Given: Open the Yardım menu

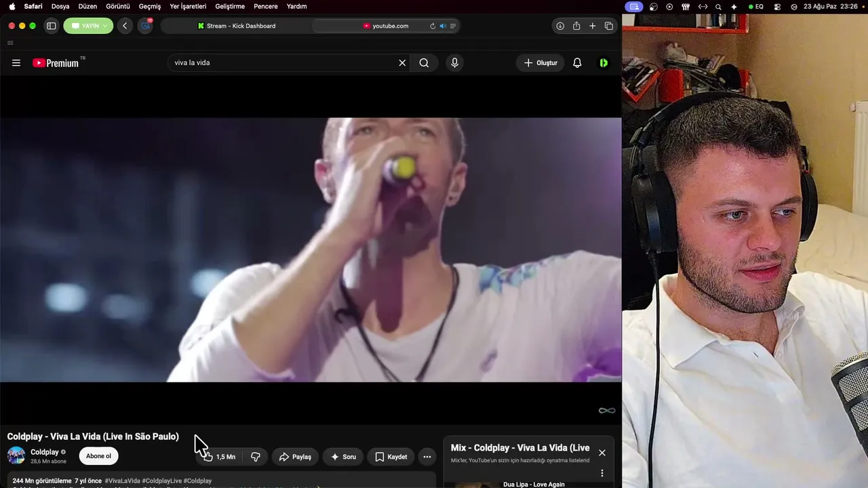Looking at the screenshot, I should [x=297, y=6].
